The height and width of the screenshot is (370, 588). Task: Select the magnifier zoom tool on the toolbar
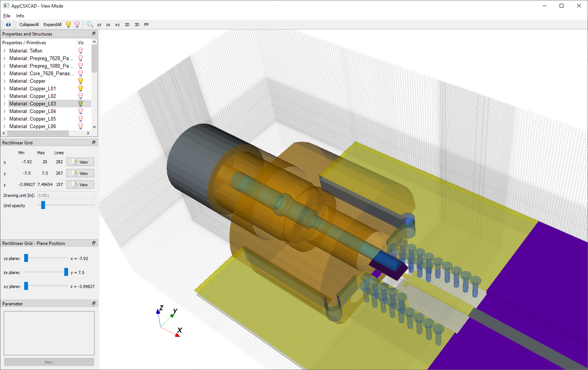click(90, 24)
